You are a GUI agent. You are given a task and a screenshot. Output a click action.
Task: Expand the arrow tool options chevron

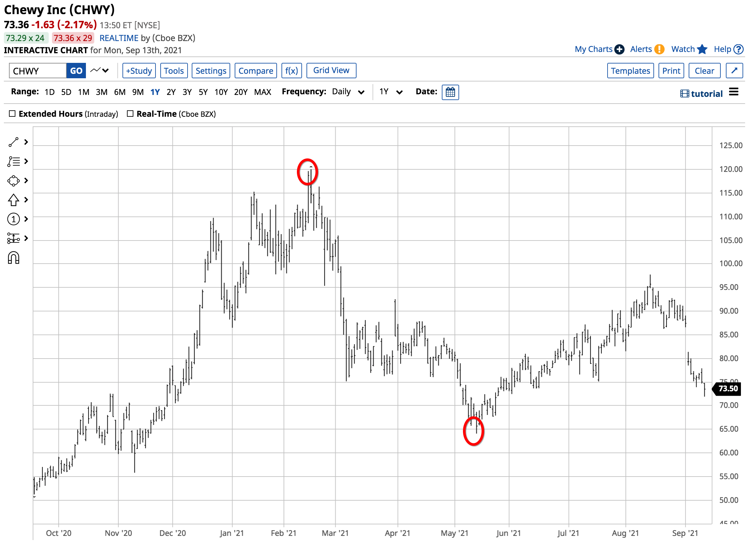[26, 200]
